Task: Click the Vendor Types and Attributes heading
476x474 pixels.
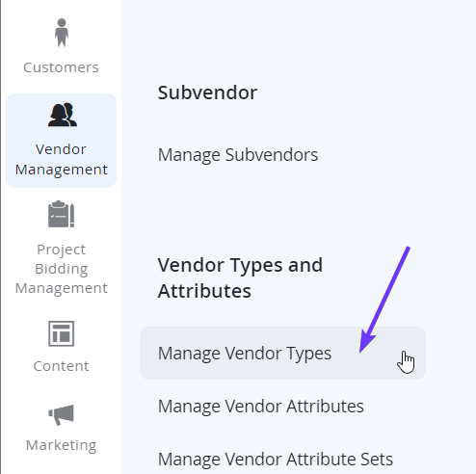Action: [240, 277]
